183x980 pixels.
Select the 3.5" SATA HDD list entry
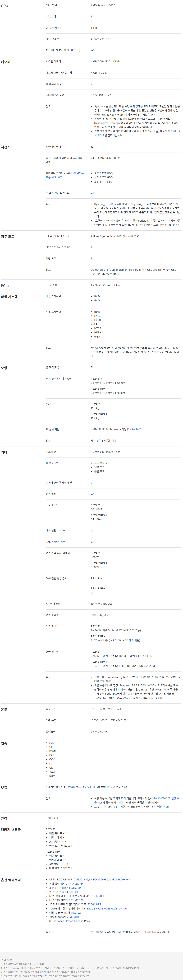coord(103,173)
